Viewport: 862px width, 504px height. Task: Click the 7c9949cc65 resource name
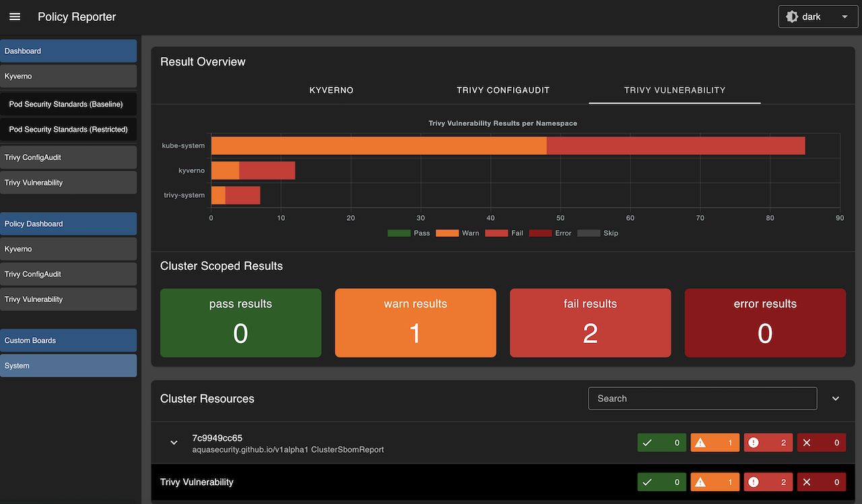pos(217,438)
